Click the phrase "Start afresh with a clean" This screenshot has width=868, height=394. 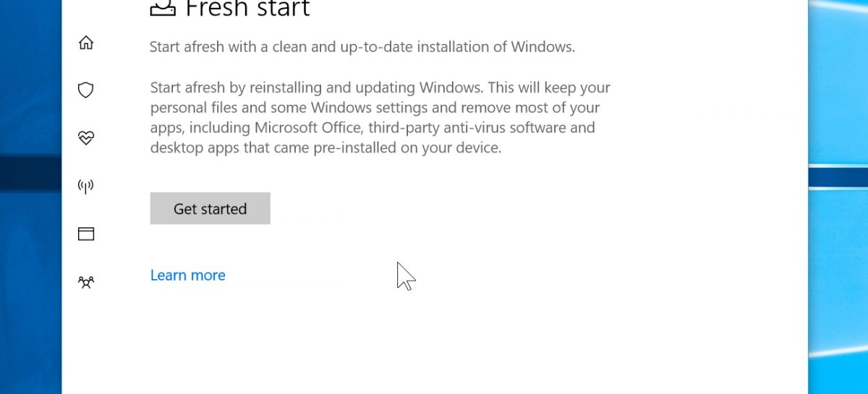pyautogui.click(x=223, y=48)
